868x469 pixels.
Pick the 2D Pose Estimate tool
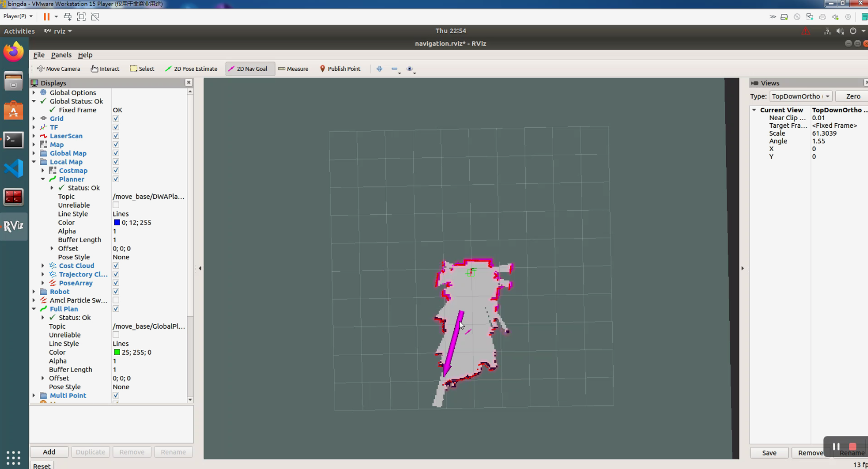point(191,69)
